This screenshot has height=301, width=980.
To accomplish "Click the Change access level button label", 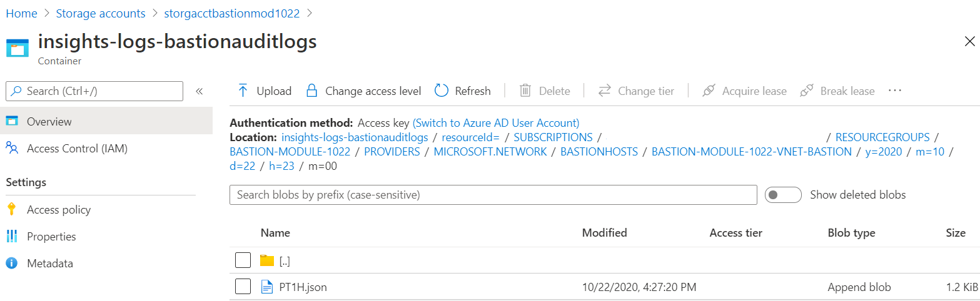I will point(373,91).
